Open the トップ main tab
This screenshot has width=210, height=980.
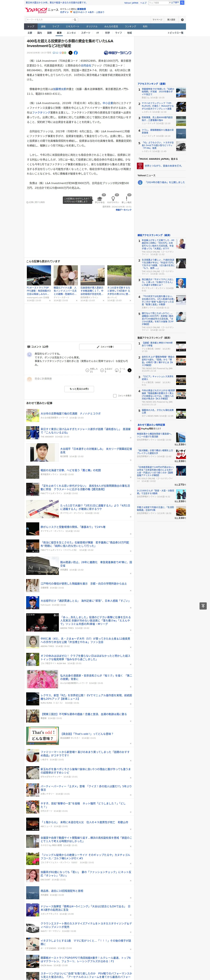point(31,27)
